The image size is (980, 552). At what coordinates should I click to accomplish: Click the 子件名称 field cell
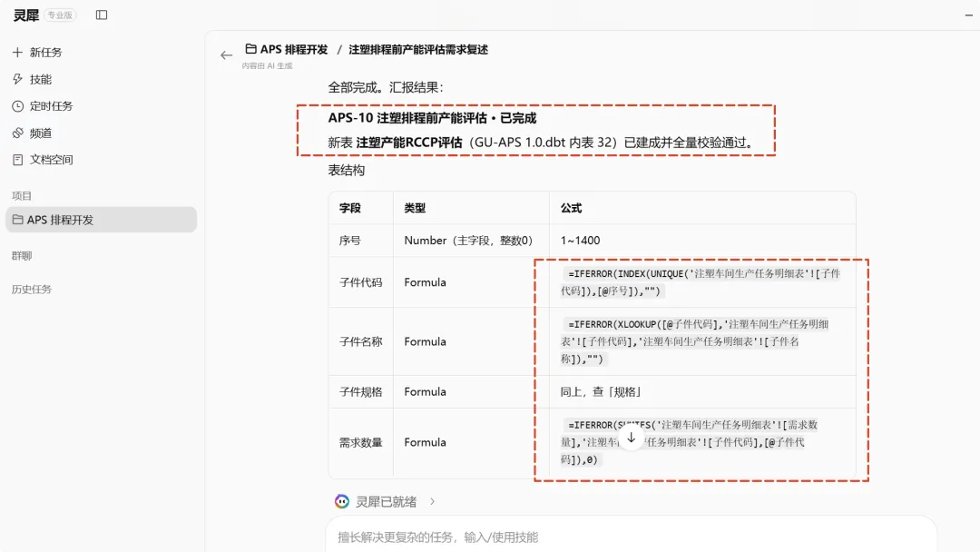(360, 341)
